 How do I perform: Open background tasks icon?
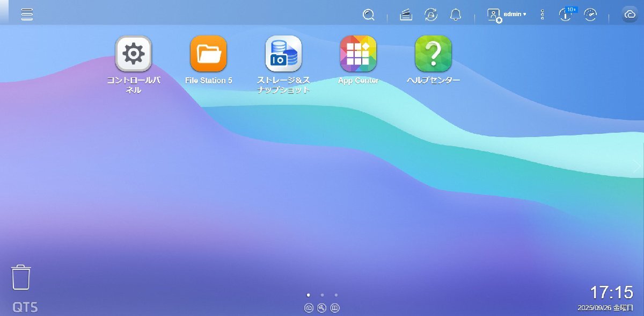[406, 15]
